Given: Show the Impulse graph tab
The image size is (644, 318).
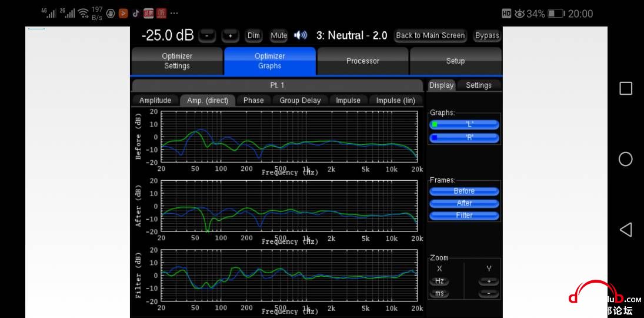Looking at the screenshot, I should pyautogui.click(x=348, y=100).
